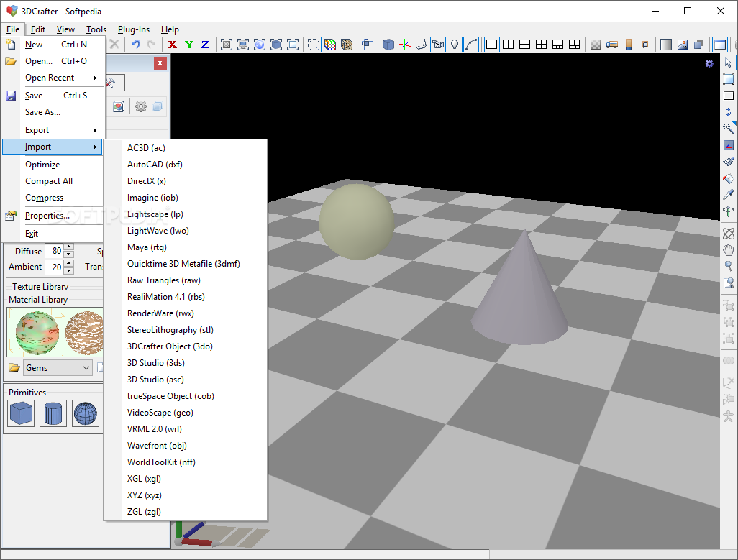Open the Edit menu
Viewport: 738px width, 560px height.
37,29
